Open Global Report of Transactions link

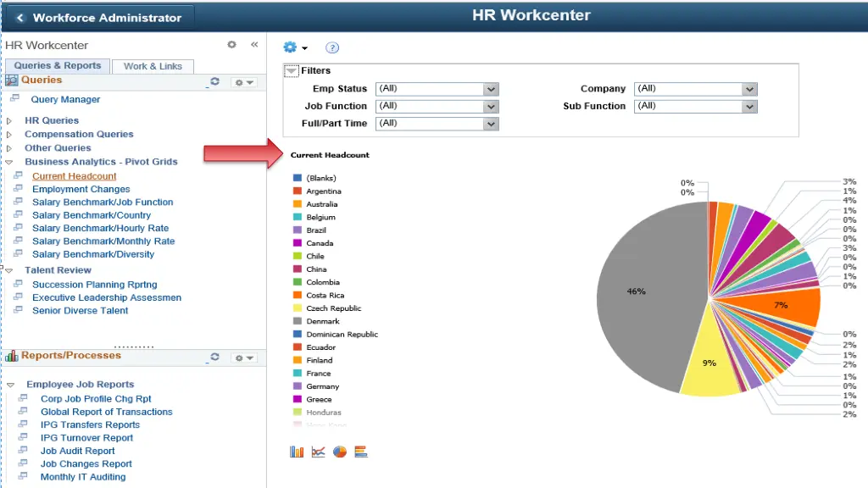[x=106, y=412]
